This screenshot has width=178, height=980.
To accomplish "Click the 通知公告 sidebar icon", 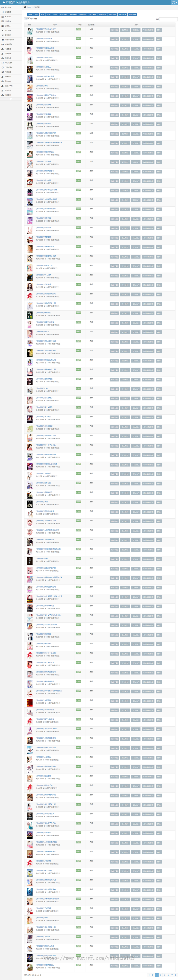I will [x=3, y=7].
